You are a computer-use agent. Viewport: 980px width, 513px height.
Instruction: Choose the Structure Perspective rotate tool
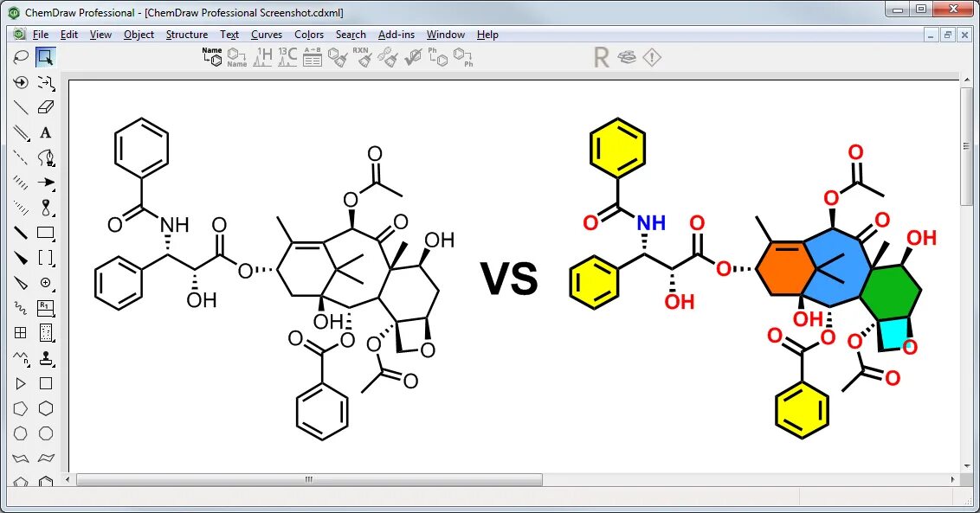(21, 82)
